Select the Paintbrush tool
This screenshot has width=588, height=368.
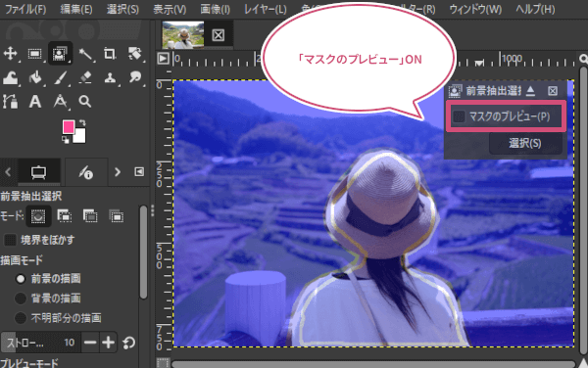60,78
